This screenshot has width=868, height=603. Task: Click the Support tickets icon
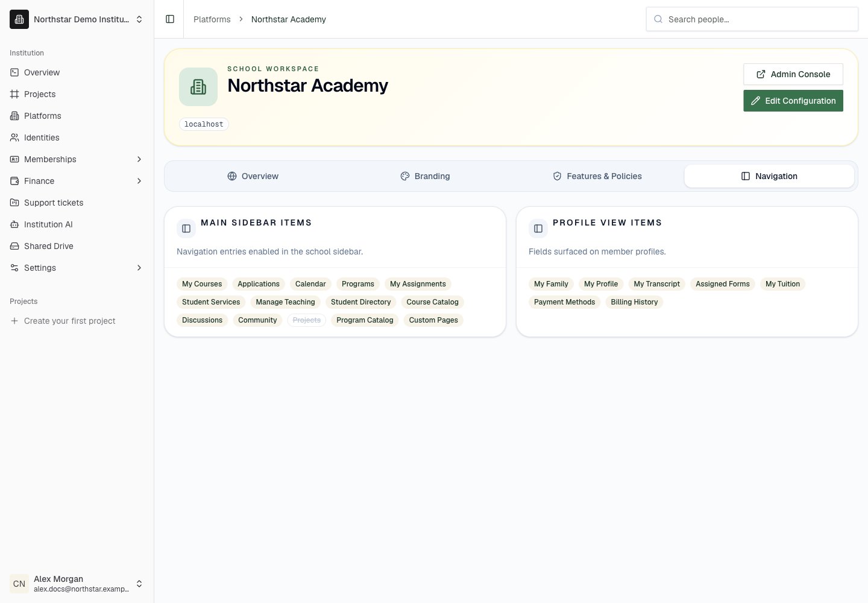tap(14, 203)
